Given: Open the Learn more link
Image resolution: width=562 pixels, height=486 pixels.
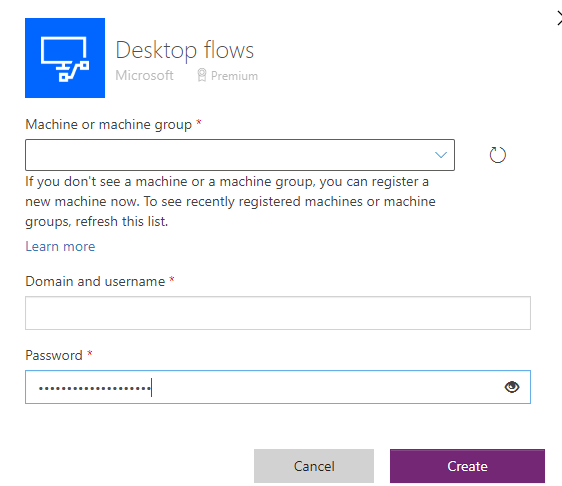Looking at the screenshot, I should [x=60, y=246].
